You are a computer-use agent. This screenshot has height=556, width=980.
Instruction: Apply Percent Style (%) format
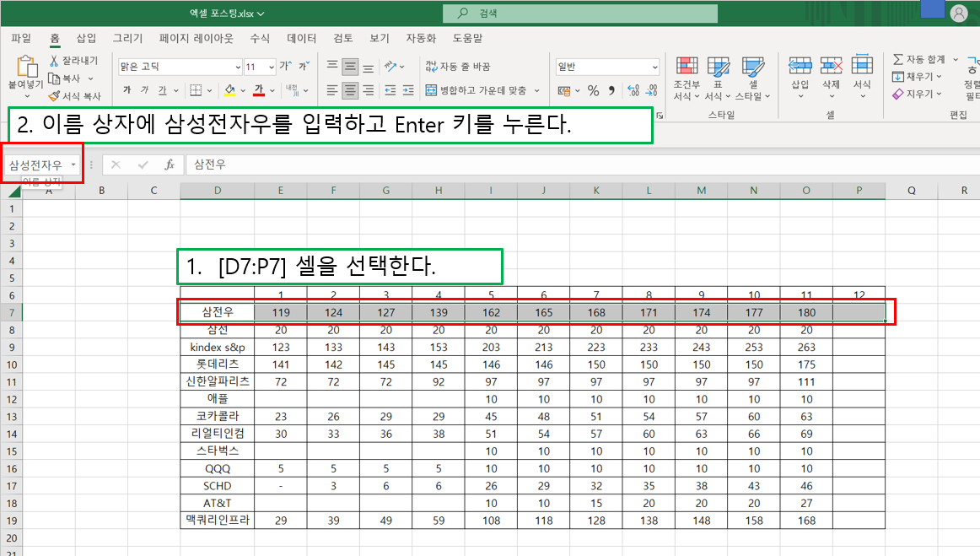(593, 90)
